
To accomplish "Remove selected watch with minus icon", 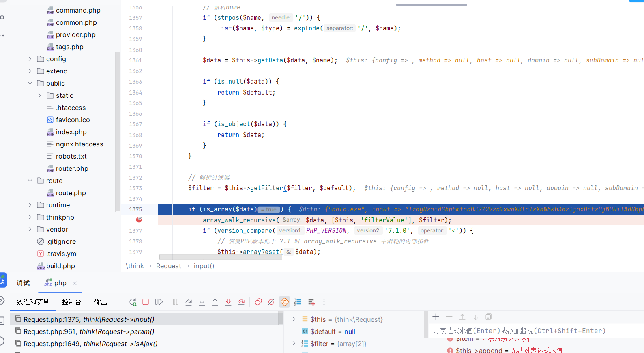I will [449, 316].
